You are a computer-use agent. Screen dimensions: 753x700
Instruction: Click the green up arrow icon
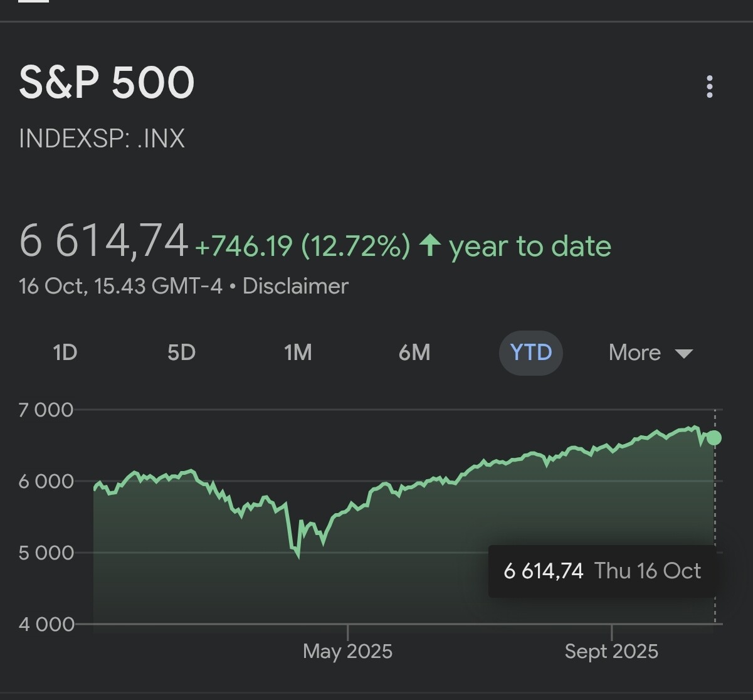coord(429,245)
